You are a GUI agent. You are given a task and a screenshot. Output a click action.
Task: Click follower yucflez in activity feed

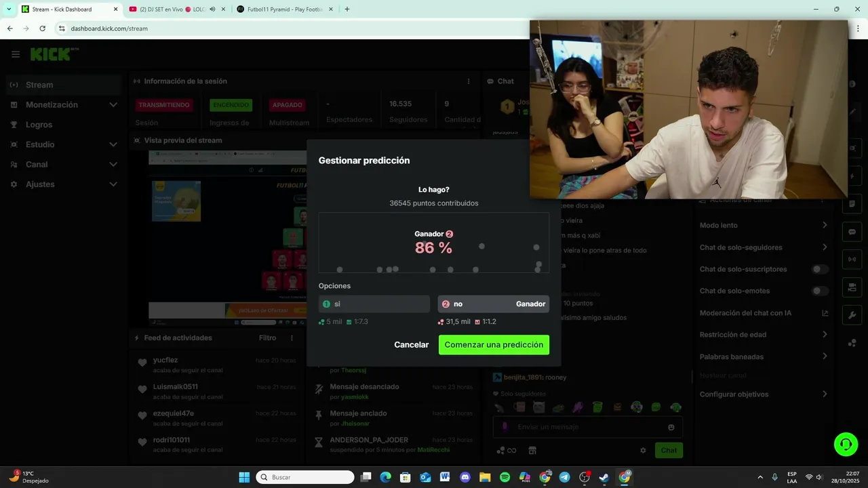pyautogui.click(x=165, y=360)
